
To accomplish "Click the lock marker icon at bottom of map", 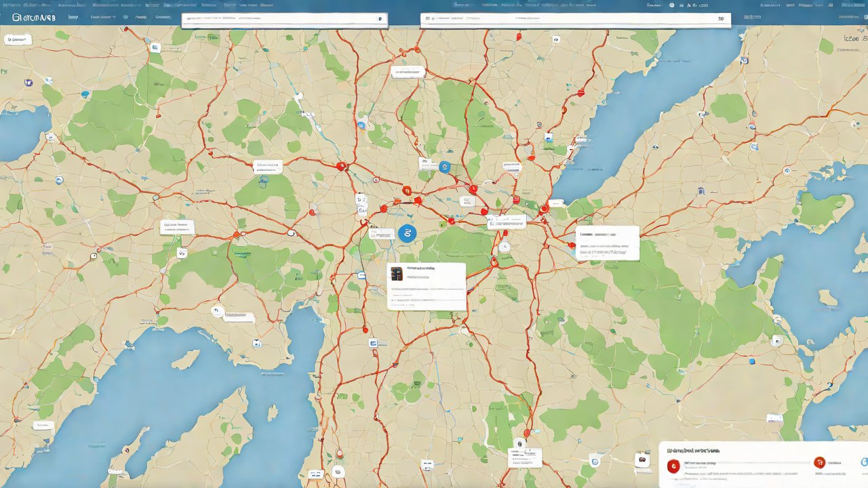I will (519, 444).
